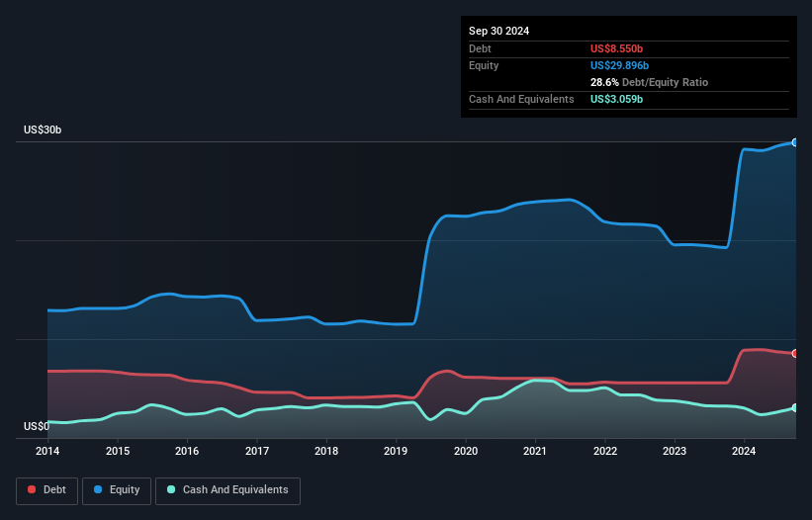Viewport: 812px width, 520px height.
Task: Click the 2019 x-axis label
Action: coord(396,451)
